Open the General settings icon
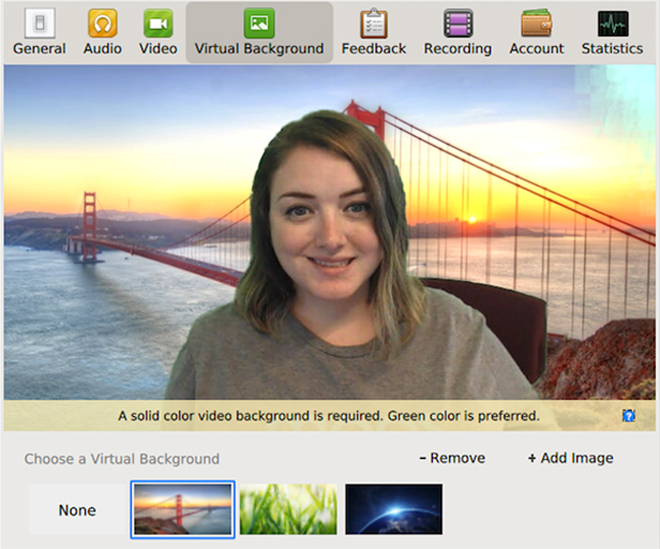The height and width of the screenshot is (549, 660). pyautogui.click(x=40, y=23)
